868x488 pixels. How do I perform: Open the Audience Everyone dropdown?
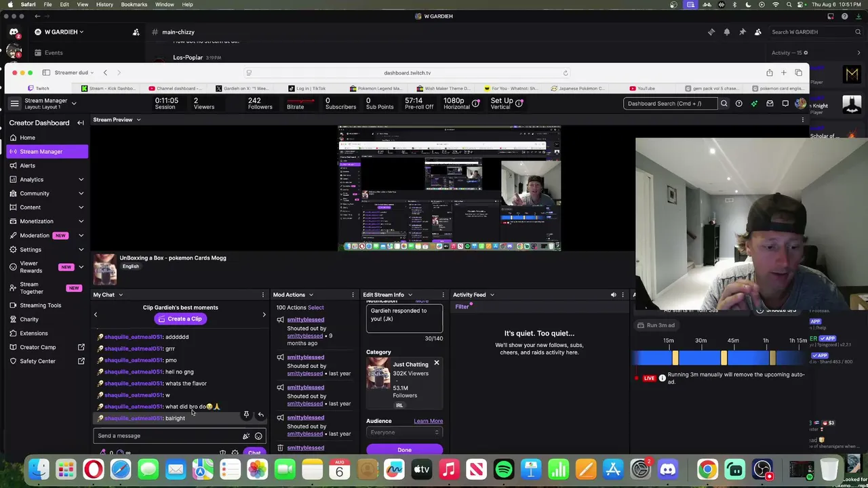[x=404, y=432]
